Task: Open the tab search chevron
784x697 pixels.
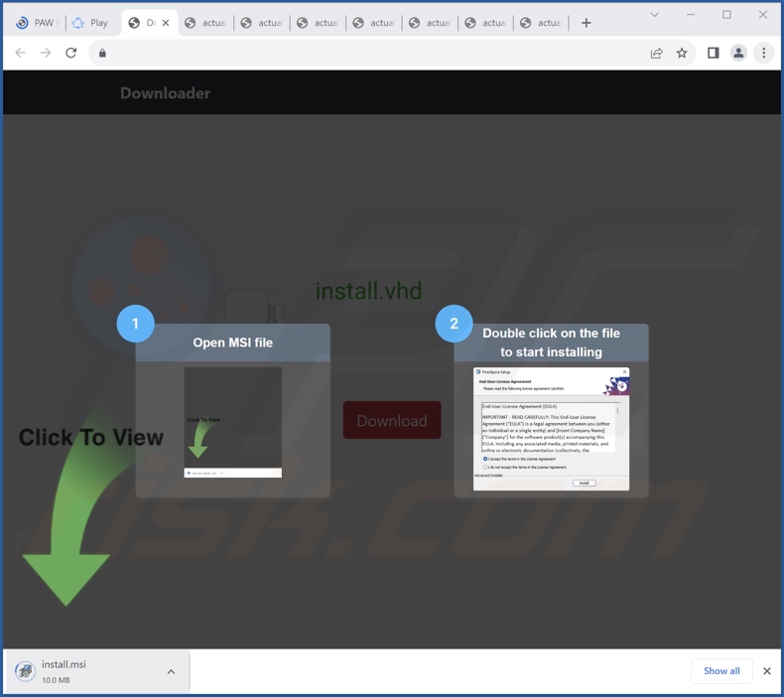Action: point(654,15)
